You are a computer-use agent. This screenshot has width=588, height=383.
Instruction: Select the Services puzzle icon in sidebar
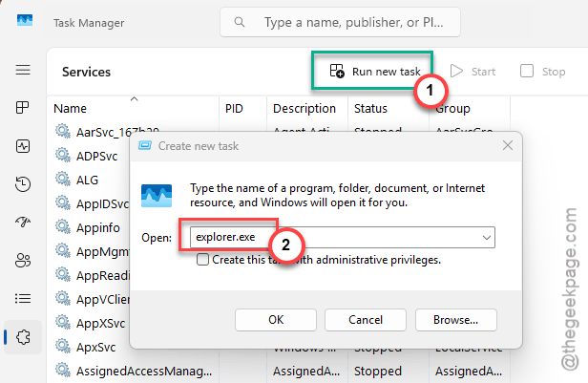pos(23,337)
